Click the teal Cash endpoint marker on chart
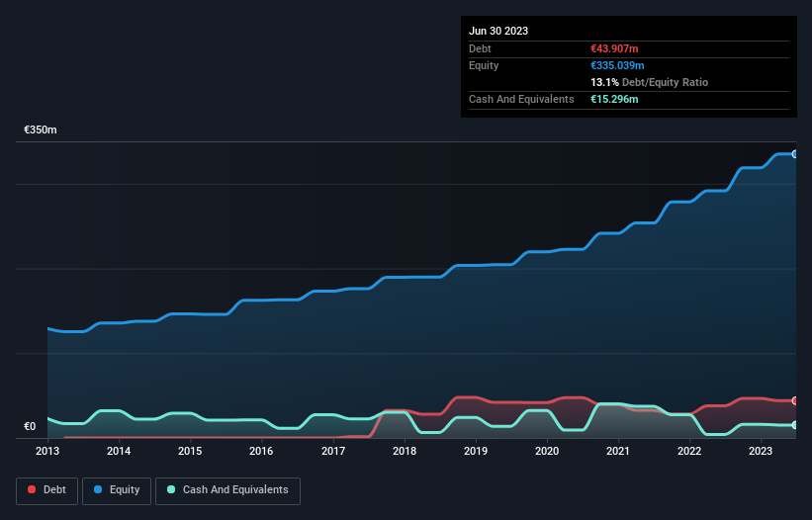 794,425
